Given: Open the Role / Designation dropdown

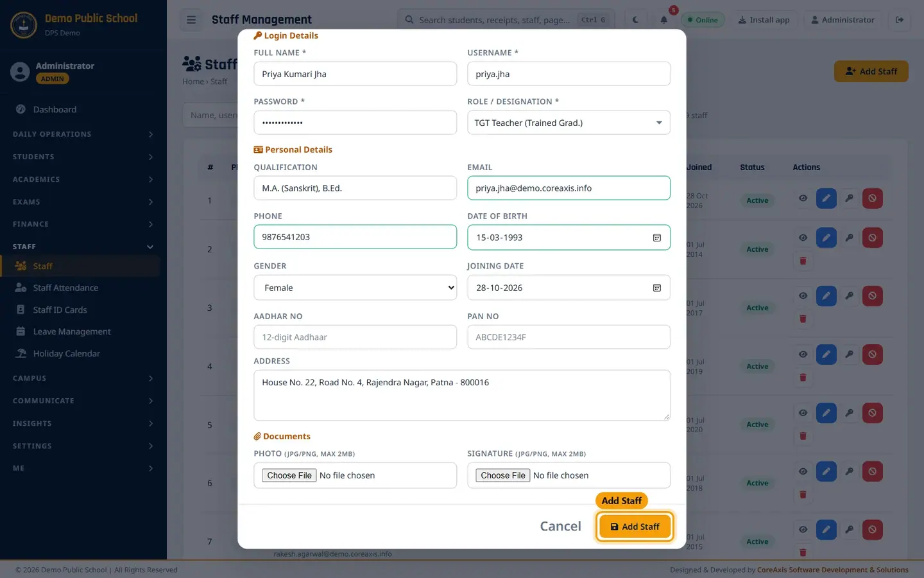Looking at the screenshot, I should coord(569,123).
